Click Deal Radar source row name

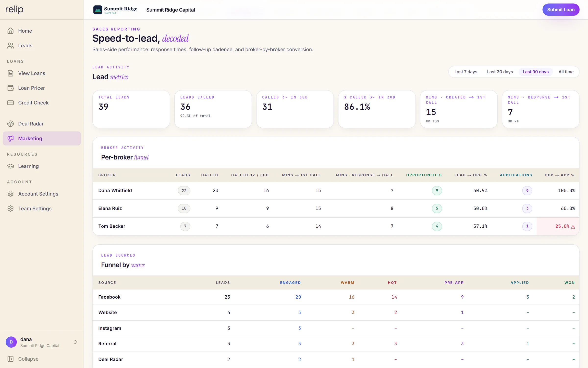click(111, 359)
